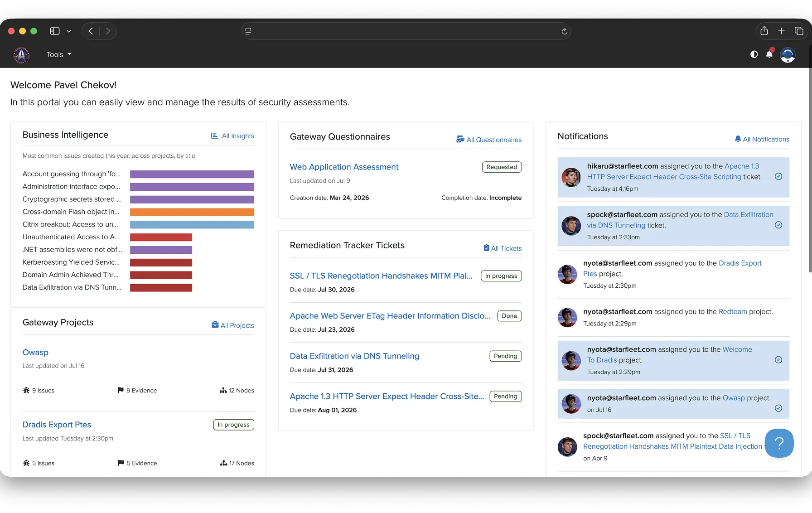Click hikaru's avatar in notifications
The width and height of the screenshot is (812, 513).
[571, 177]
